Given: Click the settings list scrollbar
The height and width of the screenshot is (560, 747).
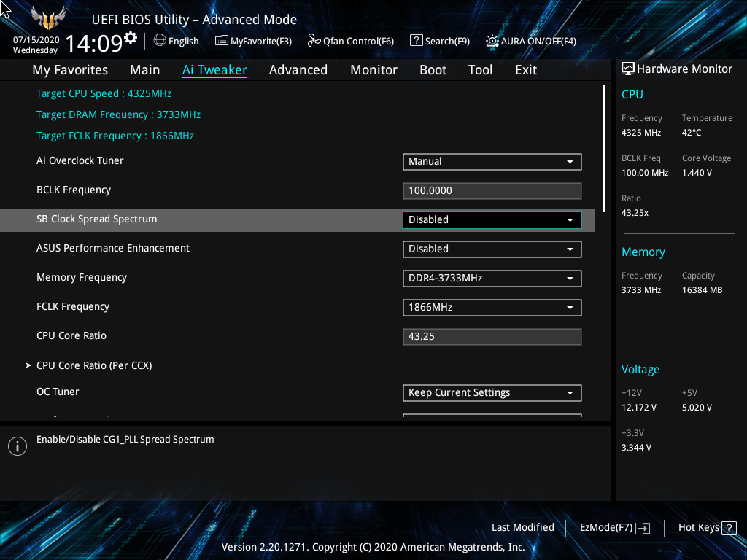Looking at the screenshot, I should tap(604, 149).
